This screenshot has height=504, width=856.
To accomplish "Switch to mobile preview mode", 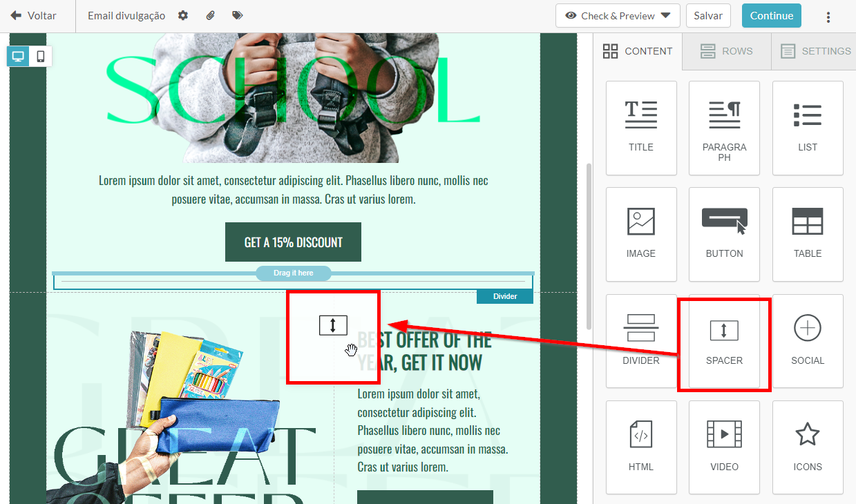I will coord(41,57).
